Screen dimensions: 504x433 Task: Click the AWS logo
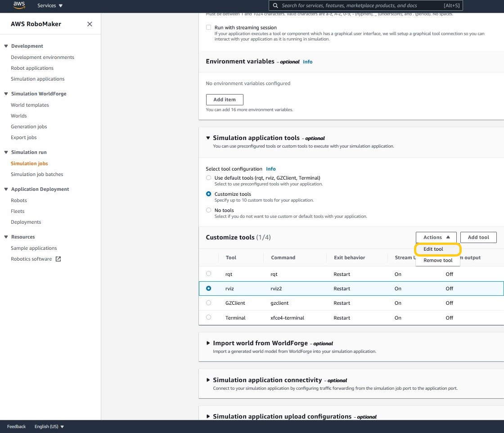tap(19, 5)
